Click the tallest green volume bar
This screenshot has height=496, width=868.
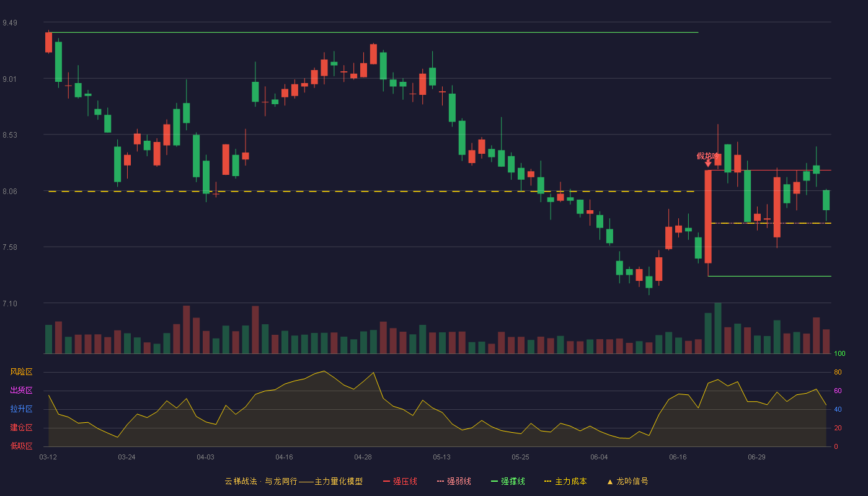click(x=718, y=328)
